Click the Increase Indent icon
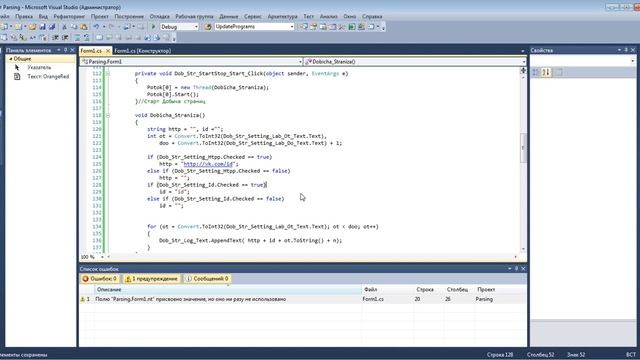 click(65, 38)
